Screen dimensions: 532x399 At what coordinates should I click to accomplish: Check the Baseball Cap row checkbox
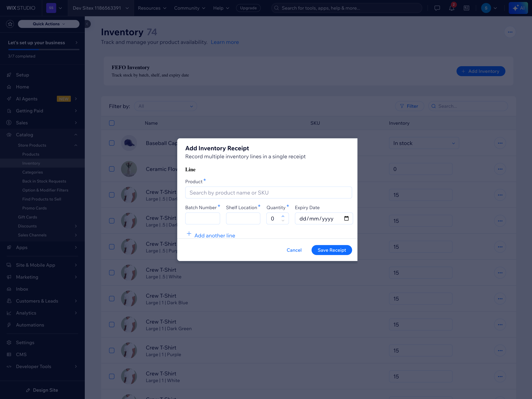tap(112, 143)
